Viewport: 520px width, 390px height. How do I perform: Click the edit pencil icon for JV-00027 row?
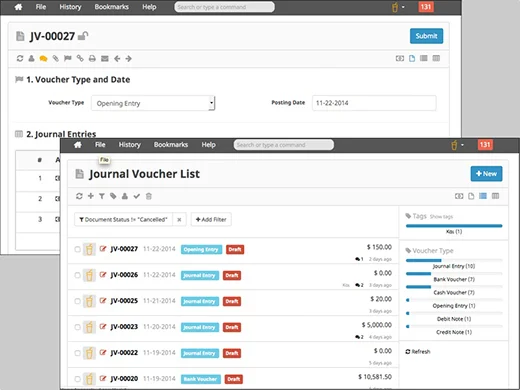coord(103,249)
